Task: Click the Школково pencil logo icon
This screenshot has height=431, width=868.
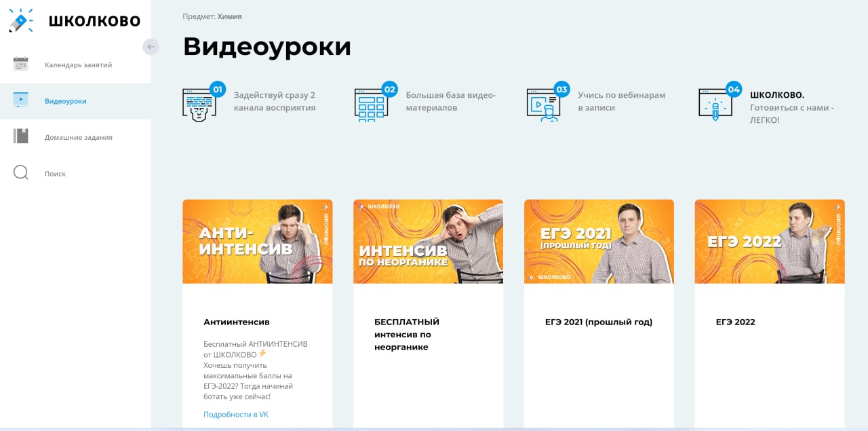Action: coord(21,21)
